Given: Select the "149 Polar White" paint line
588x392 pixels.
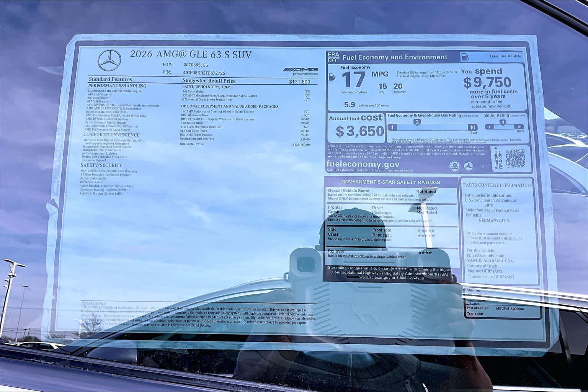Looking at the screenshot, I should 193,92.
